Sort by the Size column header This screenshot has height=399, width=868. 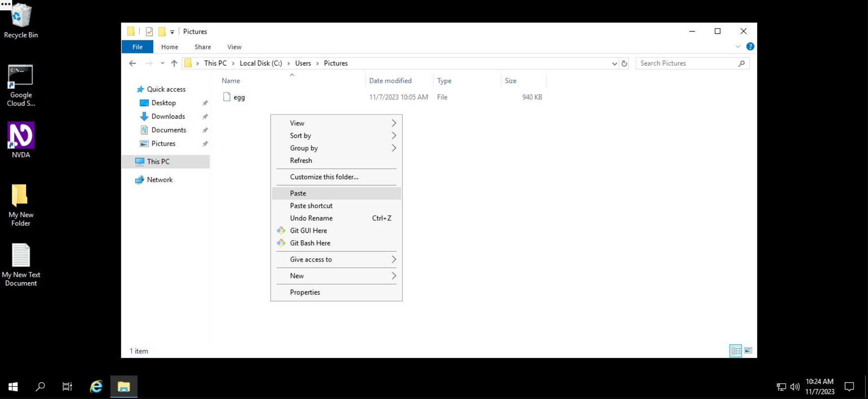pos(511,81)
